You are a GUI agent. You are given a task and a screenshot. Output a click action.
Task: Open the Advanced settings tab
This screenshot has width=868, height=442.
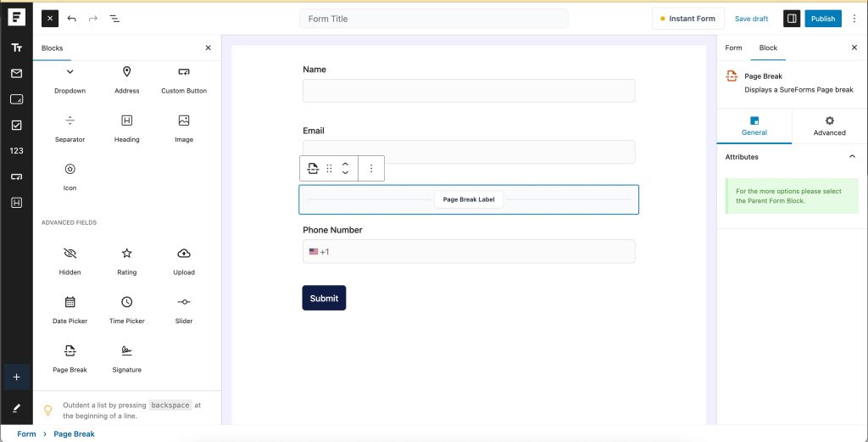tap(829, 126)
